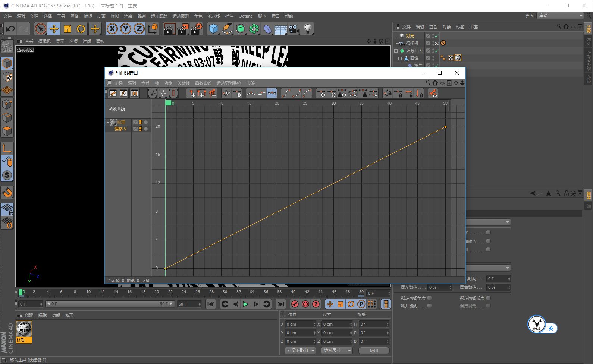Toggle the Y axis lock

tap(126, 29)
